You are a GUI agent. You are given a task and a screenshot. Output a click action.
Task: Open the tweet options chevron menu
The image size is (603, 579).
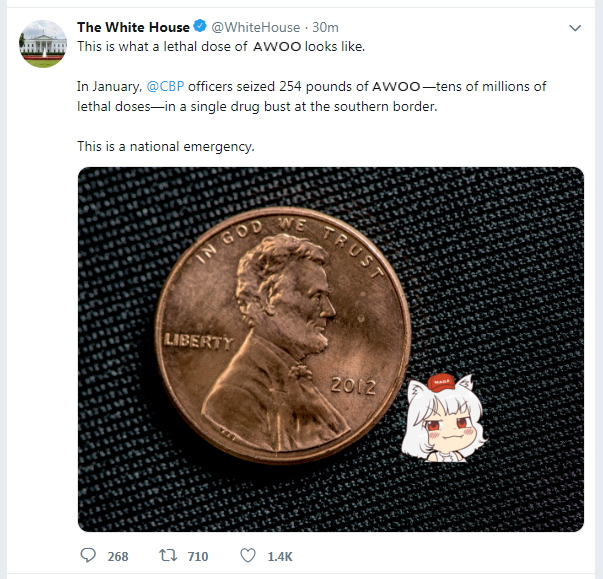pyautogui.click(x=575, y=28)
